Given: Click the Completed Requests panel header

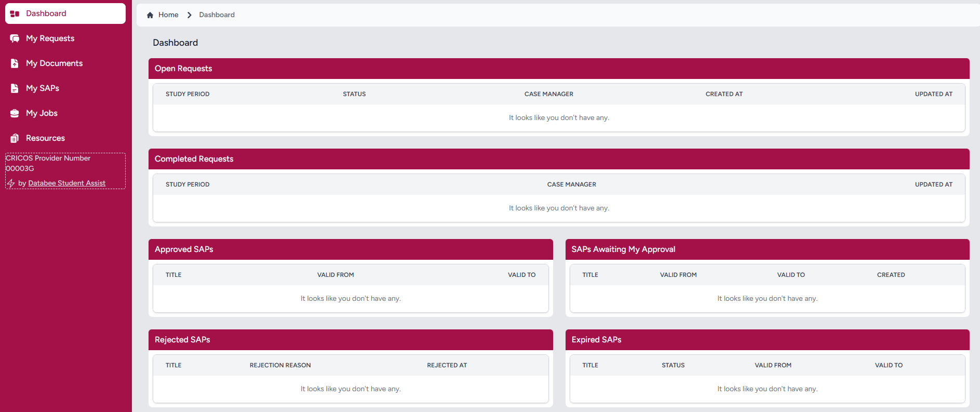Looking at the screenshot, I should pyautogui.click(x=559, y=159).
